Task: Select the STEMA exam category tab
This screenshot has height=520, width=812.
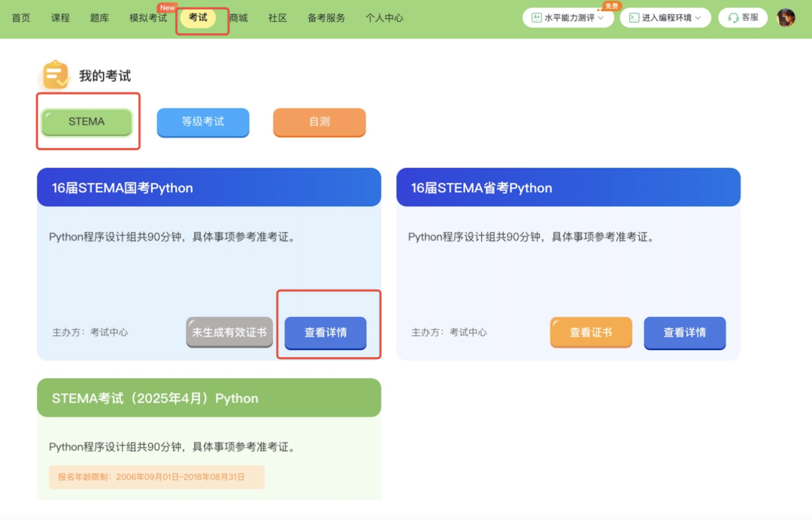Action: point(86,122)
